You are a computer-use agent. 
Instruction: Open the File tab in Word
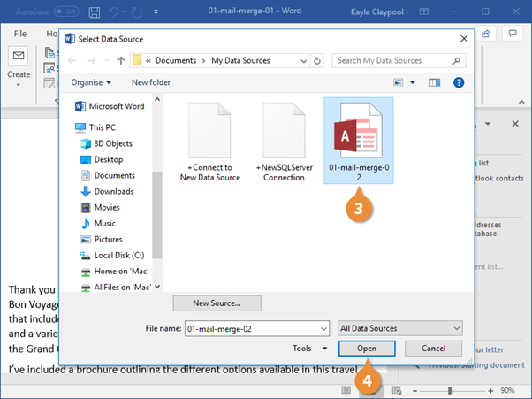click(20, 34)
